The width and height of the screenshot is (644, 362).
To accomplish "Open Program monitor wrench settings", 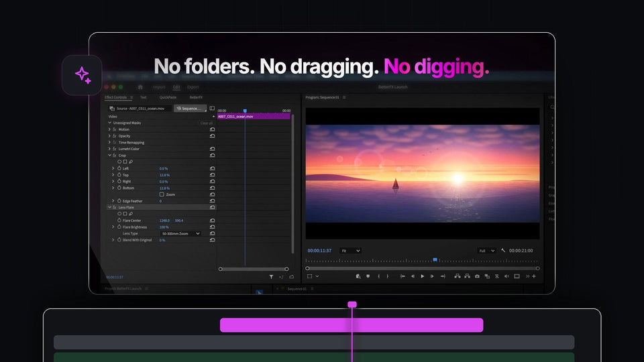I will click(503, 250).
